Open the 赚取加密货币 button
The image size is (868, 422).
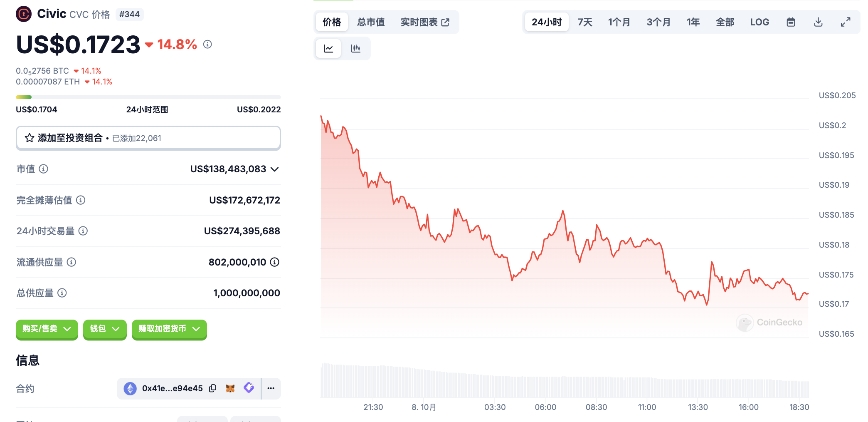(169, 329)
